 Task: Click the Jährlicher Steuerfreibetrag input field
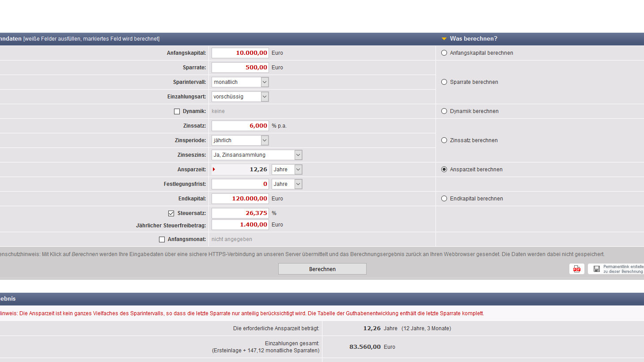click(240, 225)
